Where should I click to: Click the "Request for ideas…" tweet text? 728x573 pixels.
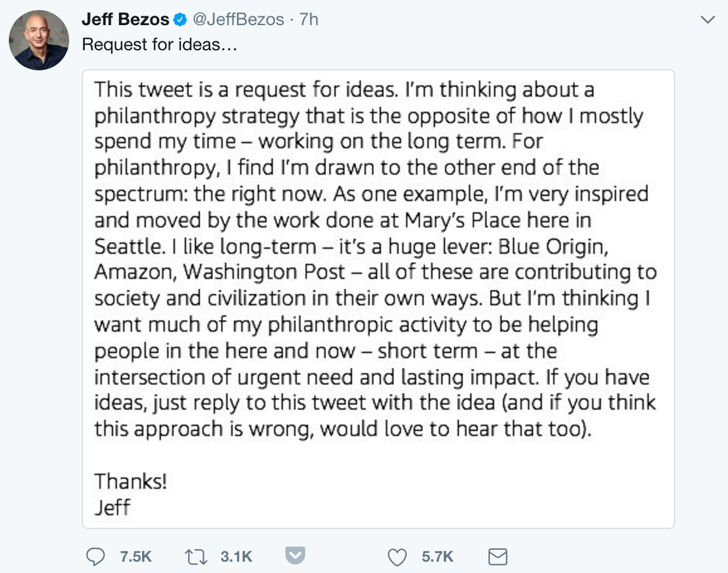point(160,45)
